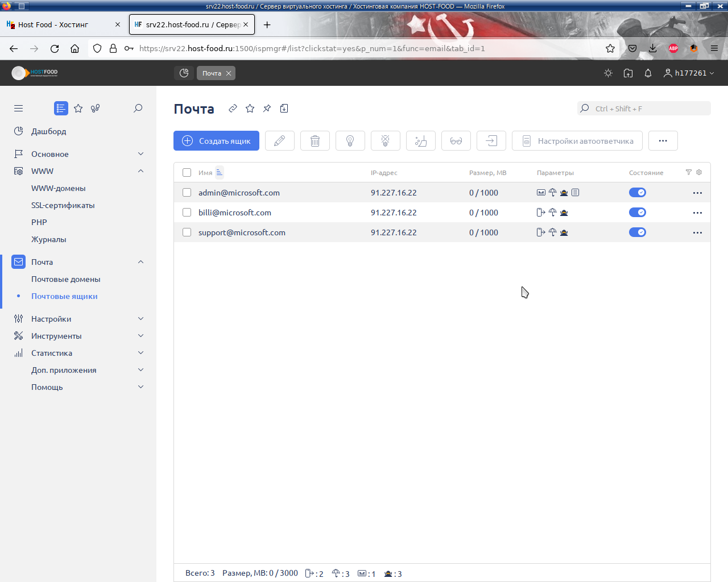Toggle state switch for support@microsoft.com
The width and height of the screenshot is (728, 582).
(638, 232)
